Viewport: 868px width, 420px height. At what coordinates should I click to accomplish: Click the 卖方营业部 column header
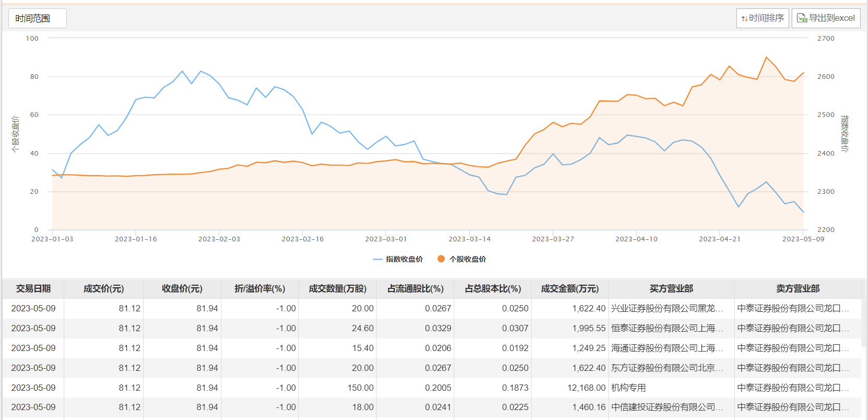click(x=797, y=289)
